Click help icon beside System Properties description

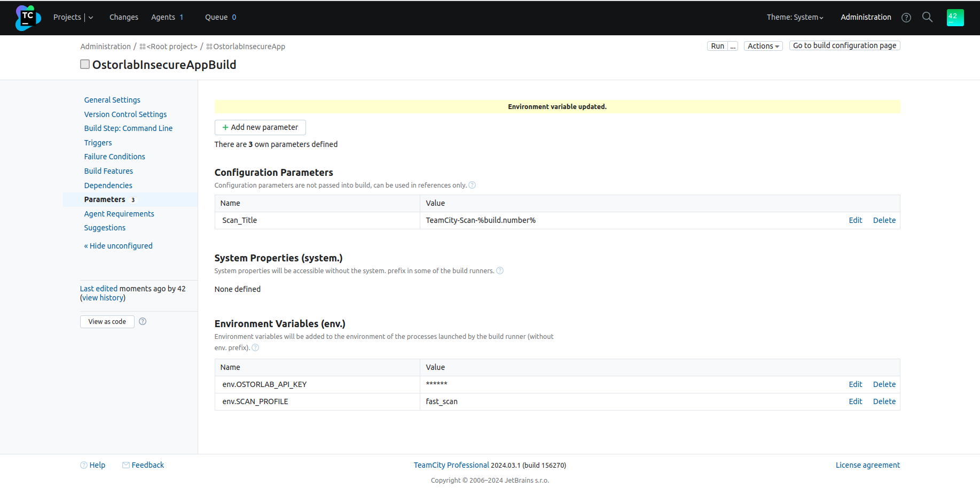pos(500,271)
